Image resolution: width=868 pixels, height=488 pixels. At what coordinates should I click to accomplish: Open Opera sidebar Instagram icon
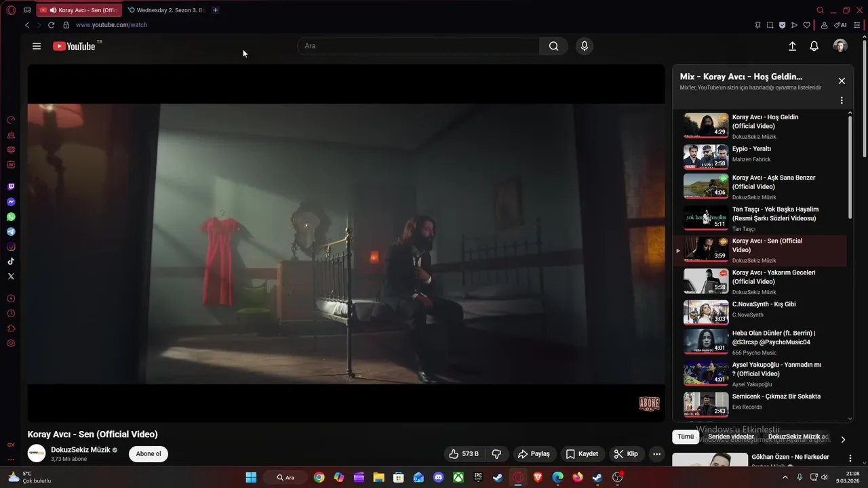pos(11,247)
